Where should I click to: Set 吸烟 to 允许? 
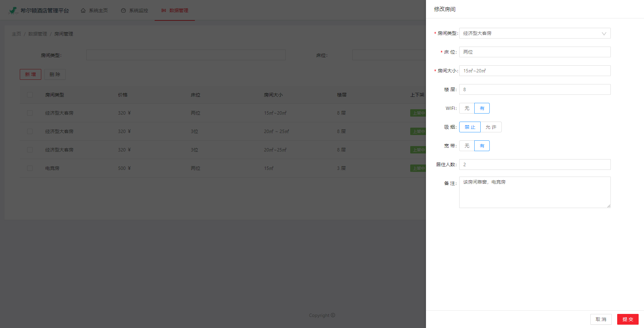(x=491, y=127)
